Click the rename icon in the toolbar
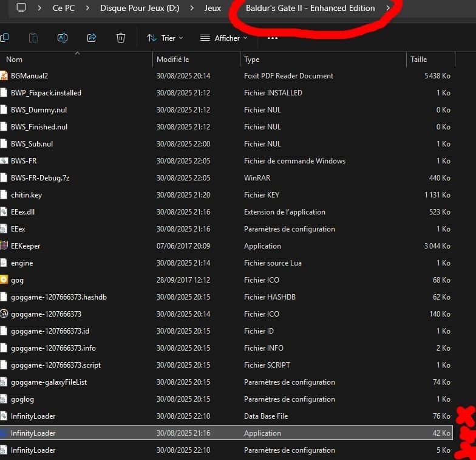 click(x=62, y=38)
